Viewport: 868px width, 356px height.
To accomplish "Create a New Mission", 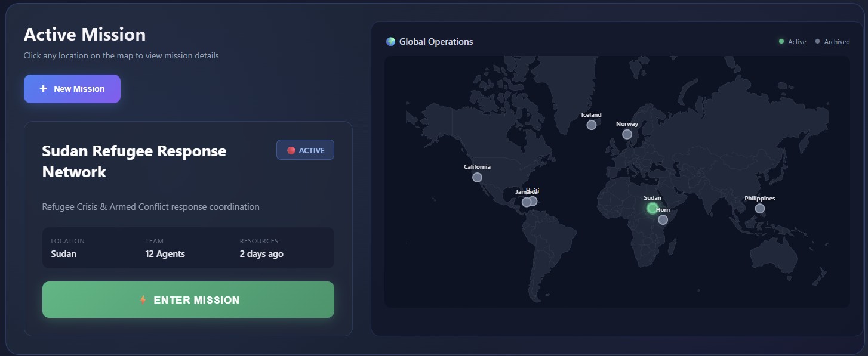I will click(72, 88).
